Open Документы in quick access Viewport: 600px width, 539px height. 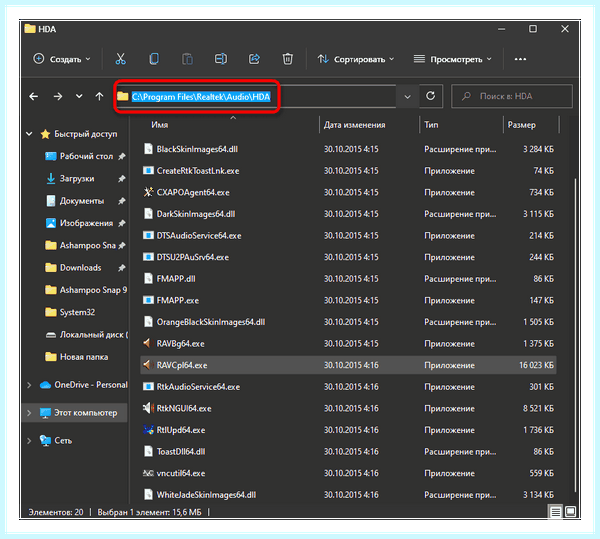[82, 200]
